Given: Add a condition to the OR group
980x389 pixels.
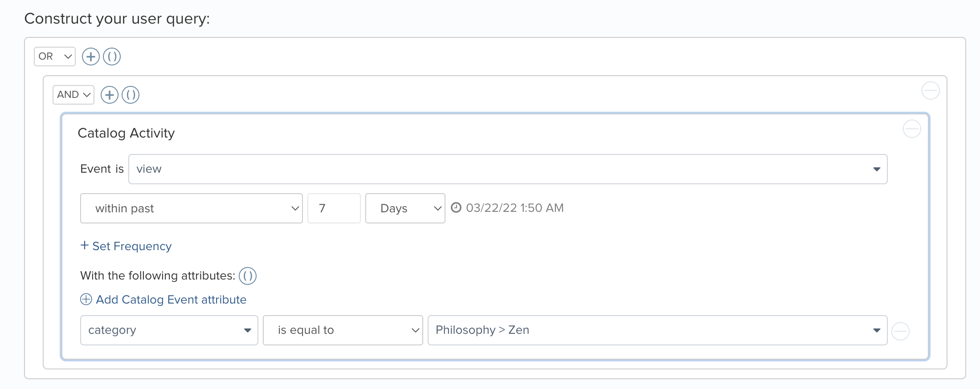Looking at the screenshot, I should pos(91,57).
